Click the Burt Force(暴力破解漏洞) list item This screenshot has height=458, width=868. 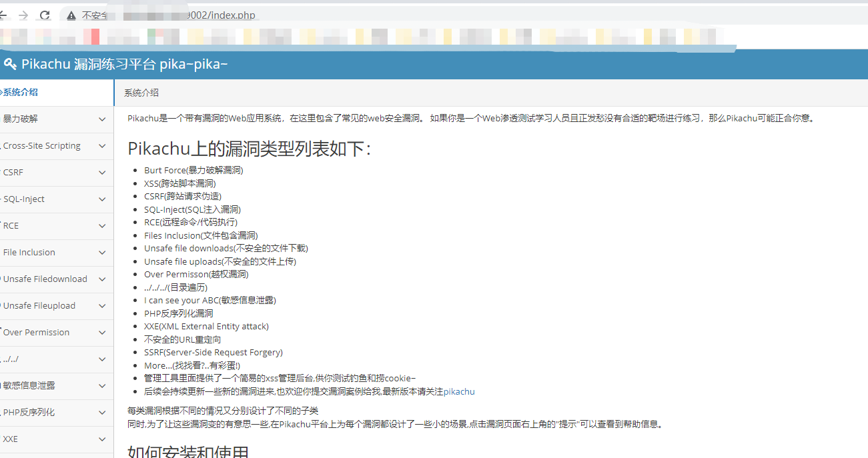[193, 170]
